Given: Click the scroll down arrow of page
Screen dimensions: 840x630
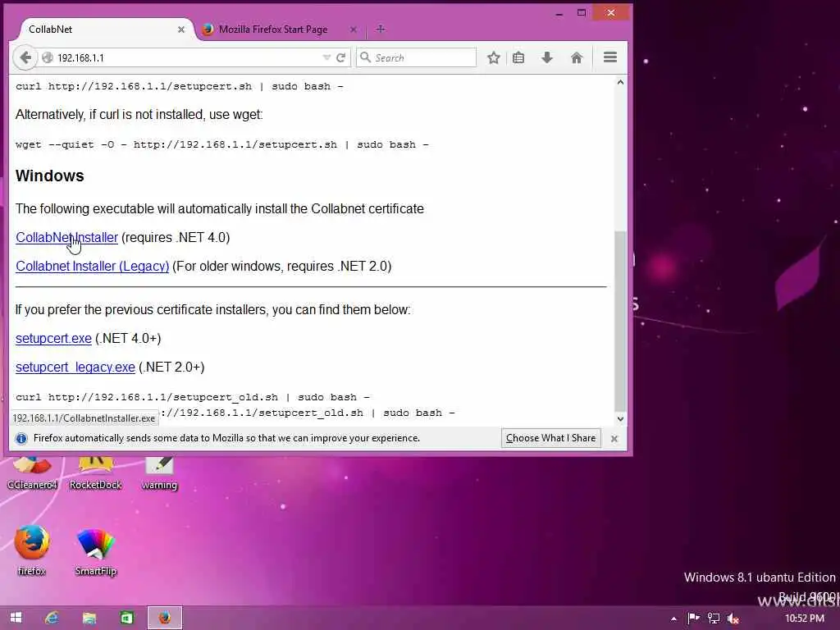Looking at the screenshot, I should (620, 419).
